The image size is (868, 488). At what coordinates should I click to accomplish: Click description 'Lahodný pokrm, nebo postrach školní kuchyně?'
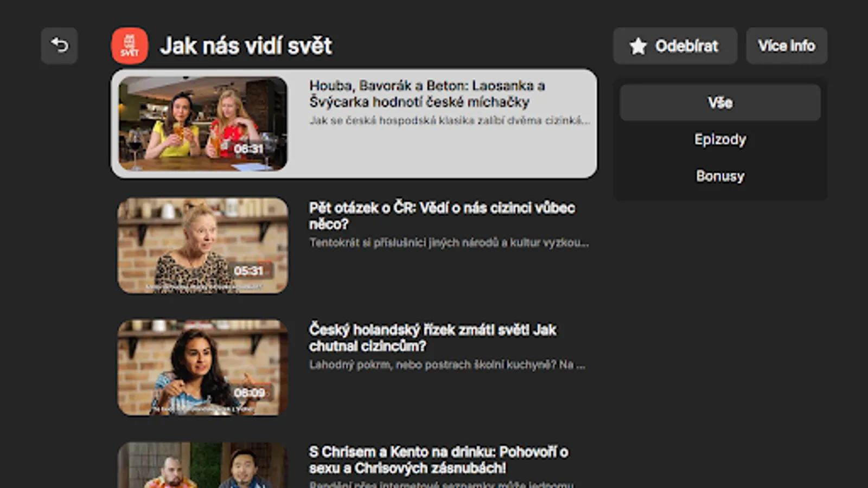point(447,364)
